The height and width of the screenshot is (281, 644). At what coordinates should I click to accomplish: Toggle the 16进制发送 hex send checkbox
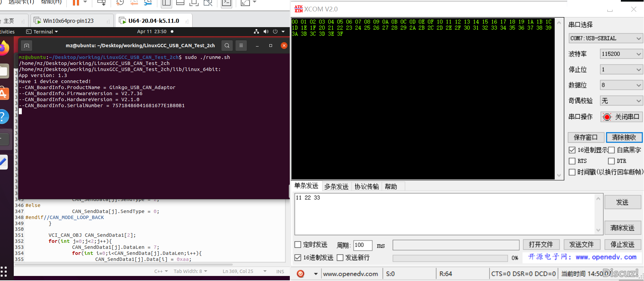[x=298, y=258]
